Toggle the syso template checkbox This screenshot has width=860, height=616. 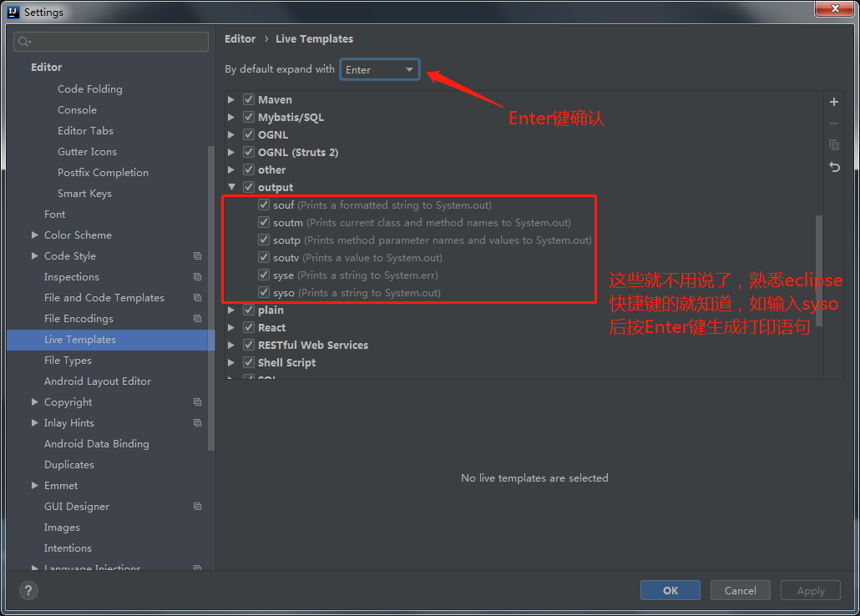[x=265, y=292]
